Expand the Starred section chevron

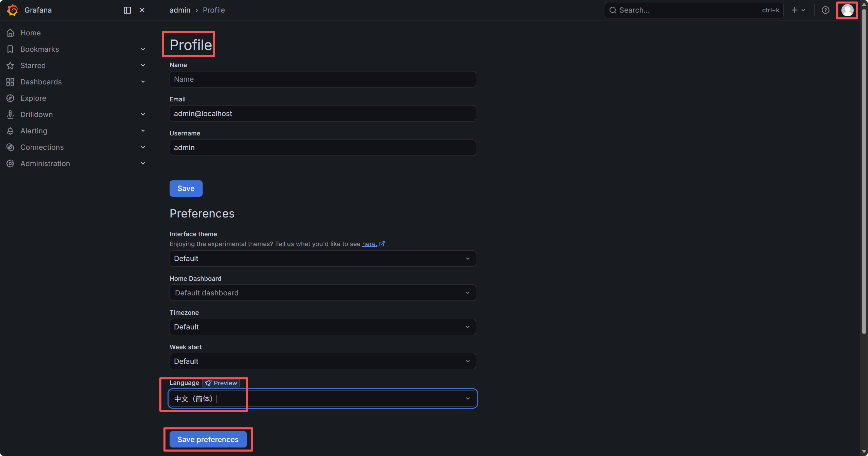[x=143, y=65]
